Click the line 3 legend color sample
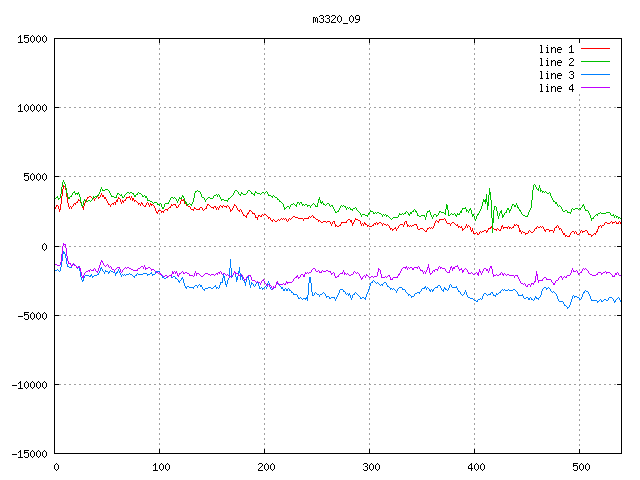The height and width of the screenshot is (480, 640). (595, 75)
